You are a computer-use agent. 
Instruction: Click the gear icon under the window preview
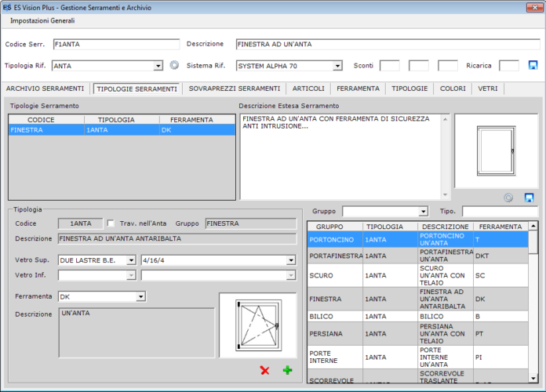tap(508, 198)
